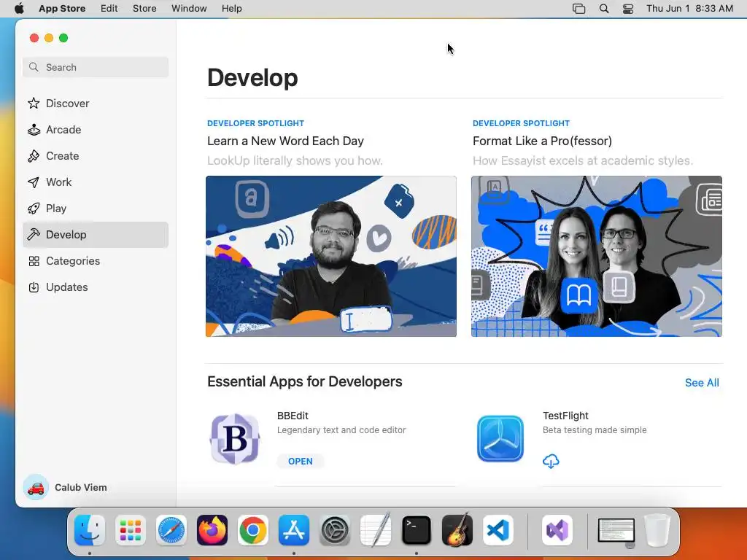Open Launchpad from the Dock

(x=131, y=530)
